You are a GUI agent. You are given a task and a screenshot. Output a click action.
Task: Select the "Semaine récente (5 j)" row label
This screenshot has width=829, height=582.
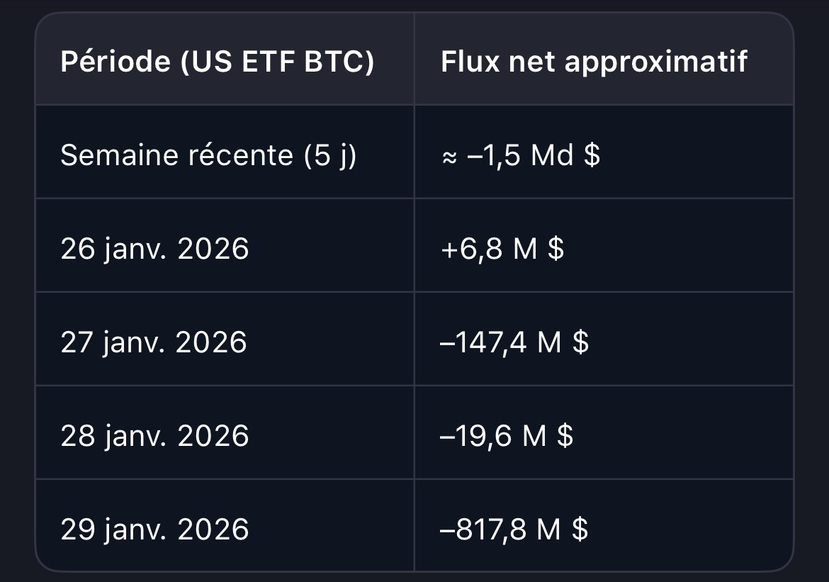click(208, 155)
